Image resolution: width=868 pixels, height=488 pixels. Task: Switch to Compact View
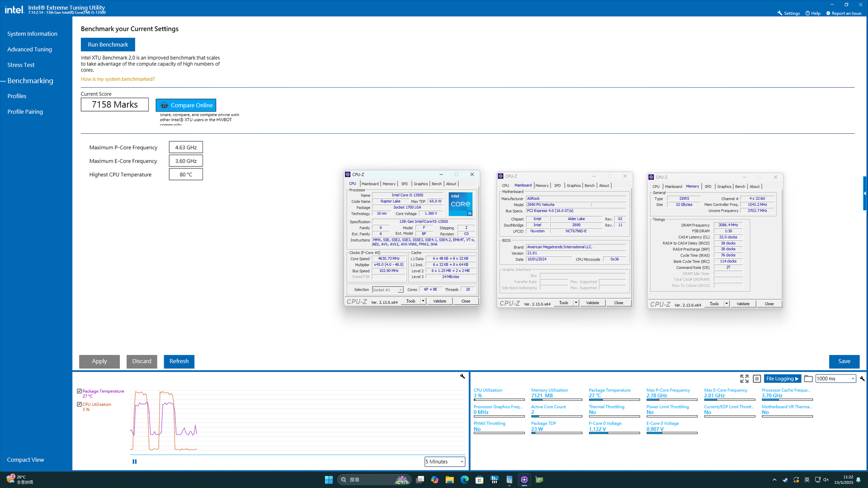click(25, 460)
